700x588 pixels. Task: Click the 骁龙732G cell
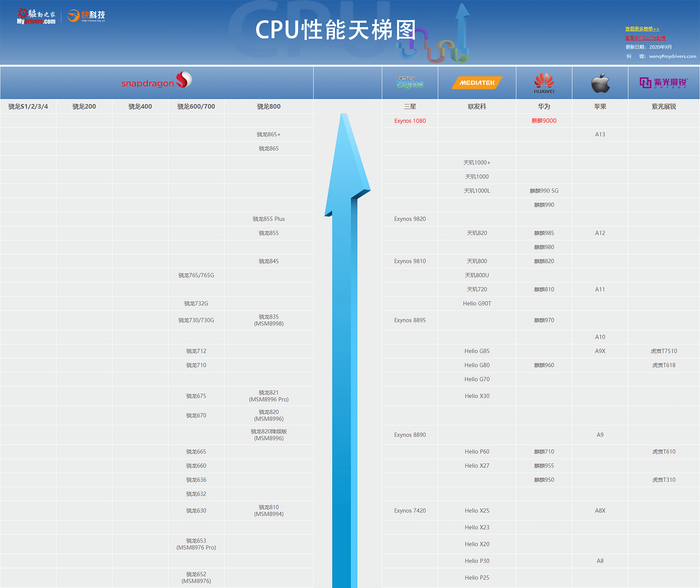coord(196,303)
